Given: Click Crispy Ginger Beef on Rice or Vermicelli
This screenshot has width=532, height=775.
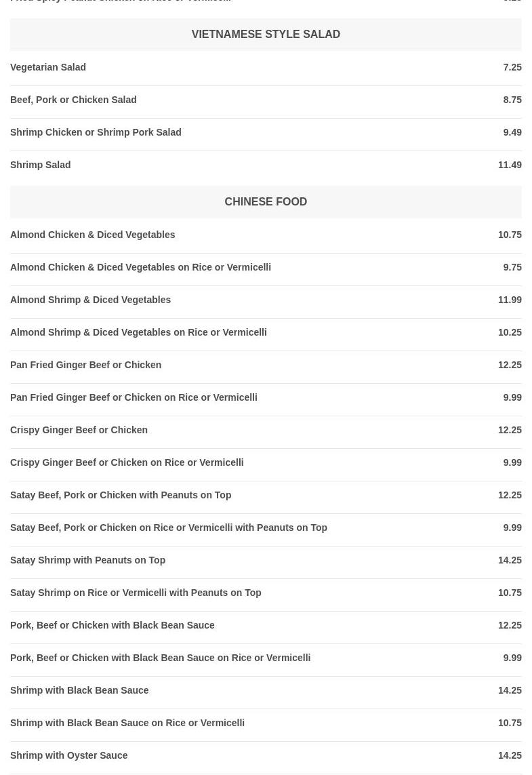Looking at the screenshot, I should pos(127,462).
